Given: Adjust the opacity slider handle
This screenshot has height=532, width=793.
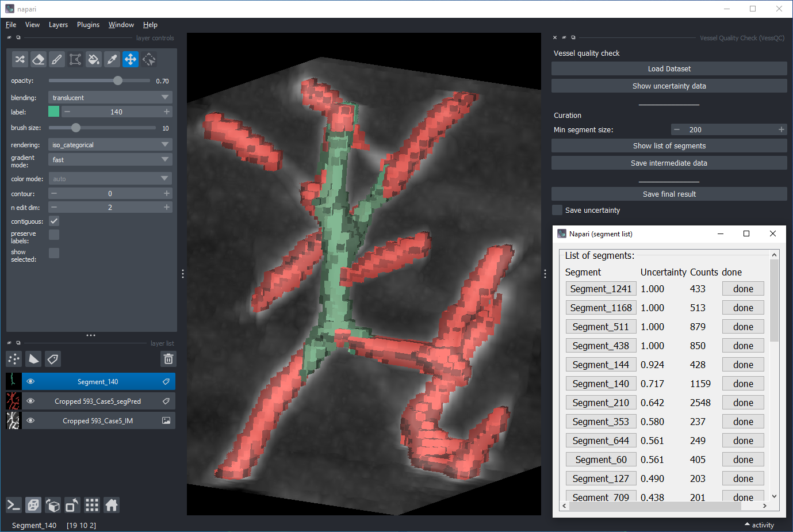Looking at the screenshot, I should point(118,81).
